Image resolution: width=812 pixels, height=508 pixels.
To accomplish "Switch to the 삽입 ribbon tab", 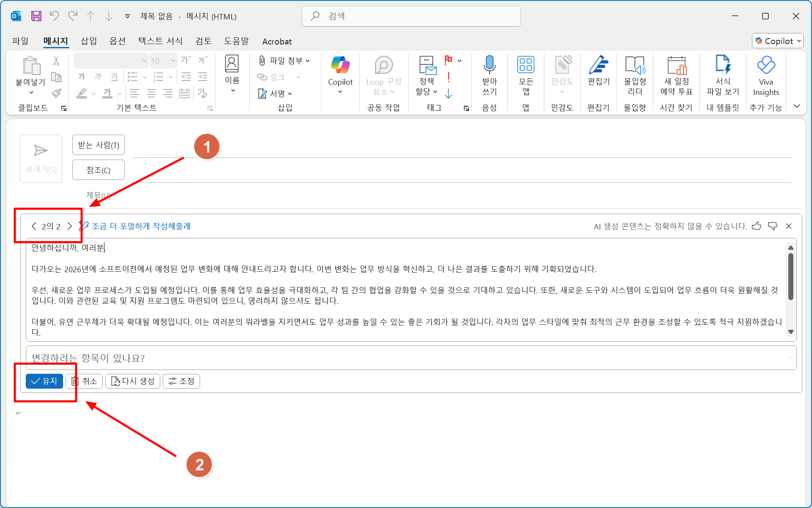I will click(88, 41).
